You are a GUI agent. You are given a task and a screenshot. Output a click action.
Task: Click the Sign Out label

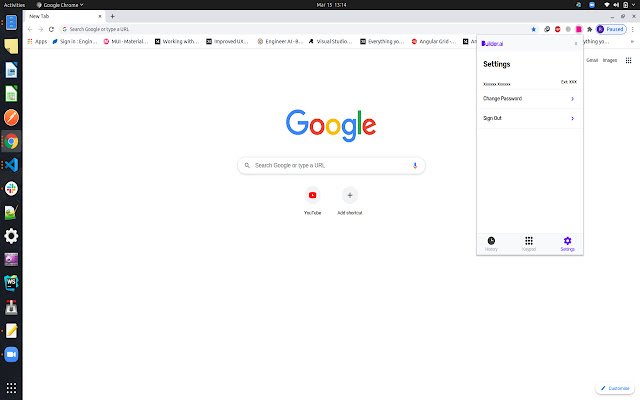(492, 118)
